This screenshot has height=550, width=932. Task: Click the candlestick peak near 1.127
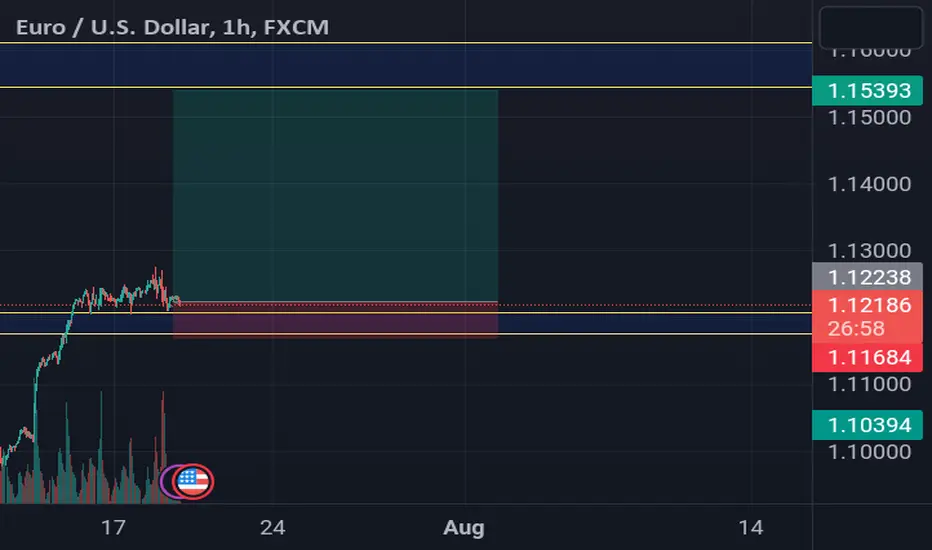[156, 271]
